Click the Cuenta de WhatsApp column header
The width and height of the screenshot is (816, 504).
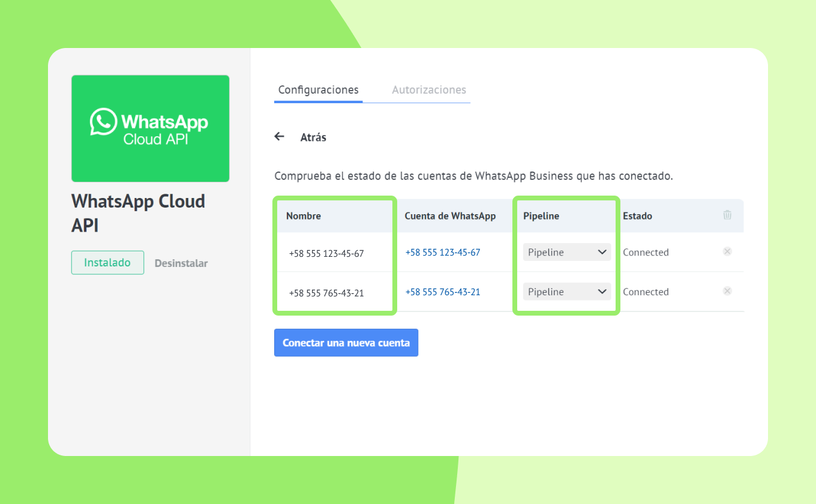point(450,216)
